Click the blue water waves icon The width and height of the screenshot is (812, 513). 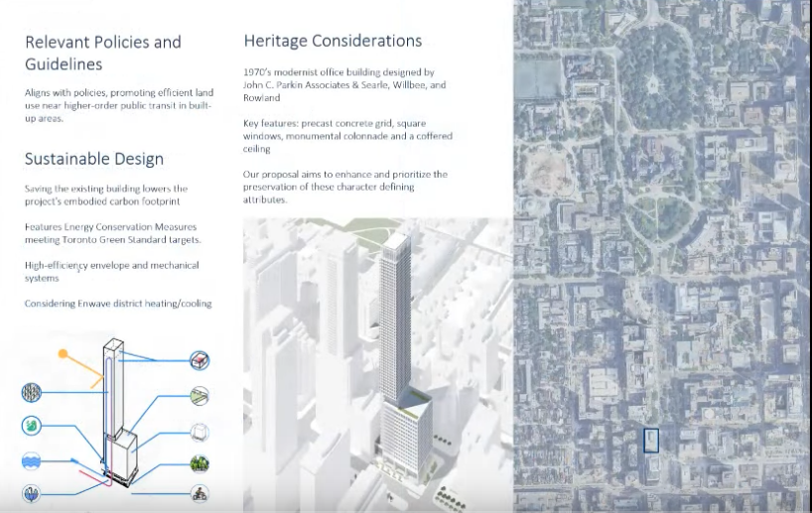pyautogui.click(x=31, y=460)
